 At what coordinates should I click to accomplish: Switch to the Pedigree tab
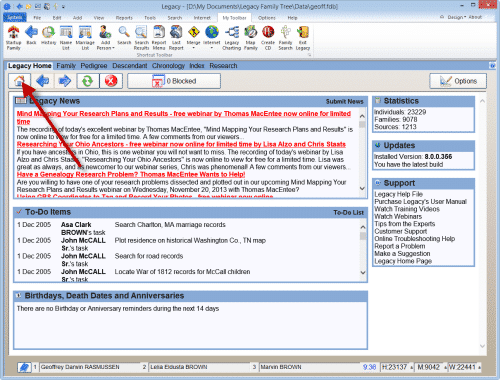[x=94, y=66]
